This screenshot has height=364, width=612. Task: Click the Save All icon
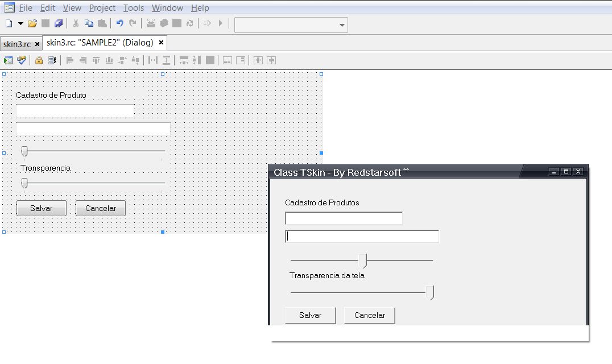point(59,23)
